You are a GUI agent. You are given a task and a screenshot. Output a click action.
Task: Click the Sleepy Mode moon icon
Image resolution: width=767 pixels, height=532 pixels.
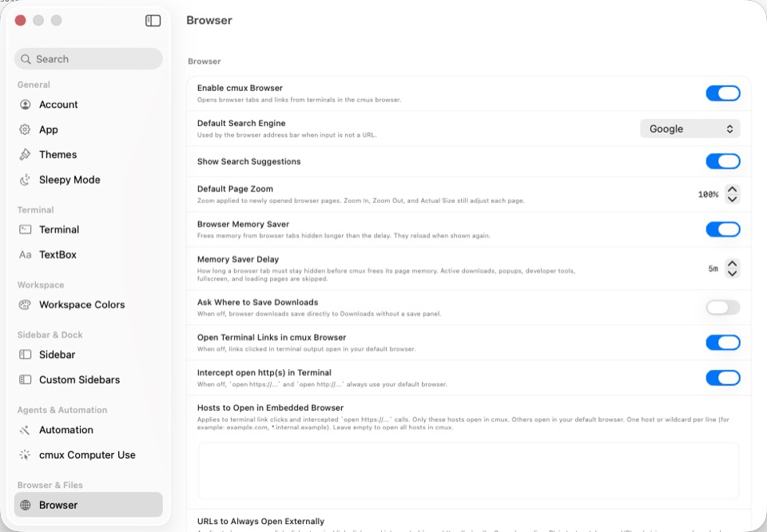[25, 180]
